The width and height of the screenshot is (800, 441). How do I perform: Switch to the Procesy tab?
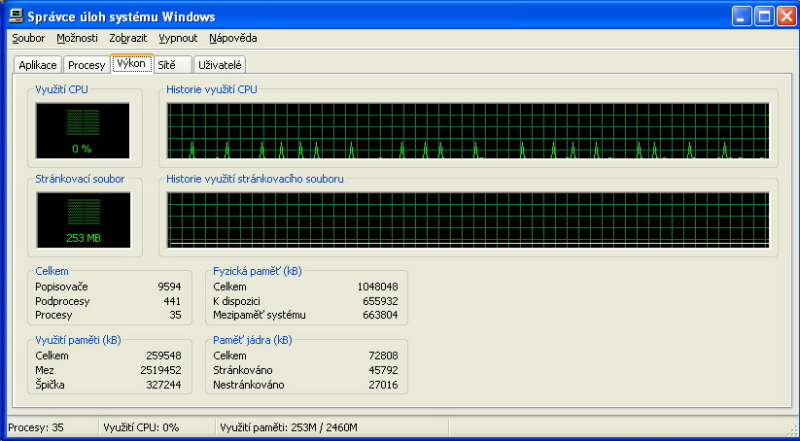pyautogui.click(x=87, y=65)
